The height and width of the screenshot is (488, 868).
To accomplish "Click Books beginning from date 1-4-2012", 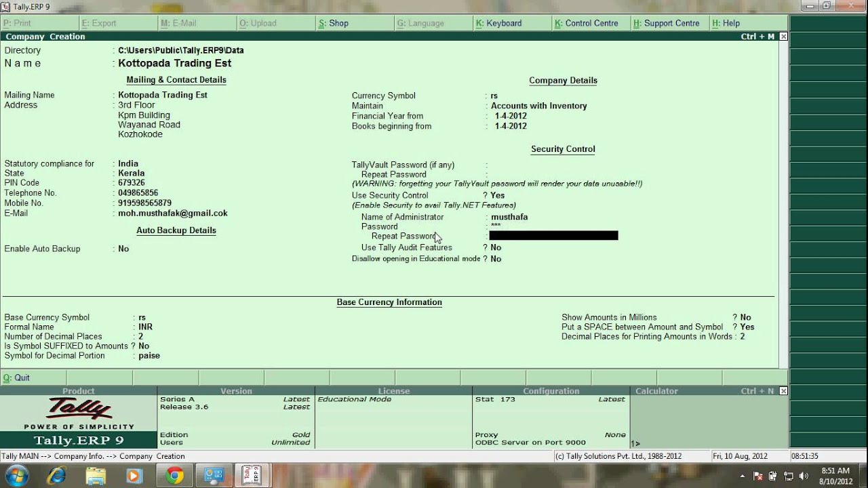I will pyautogui.click(x=511, y=126).
